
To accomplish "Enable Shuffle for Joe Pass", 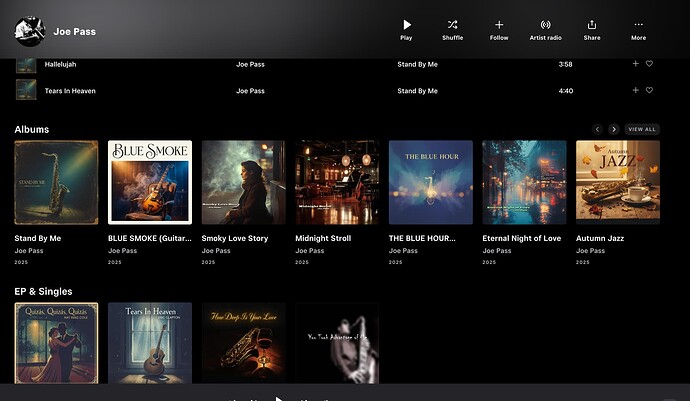I will (x=452, y=25).
